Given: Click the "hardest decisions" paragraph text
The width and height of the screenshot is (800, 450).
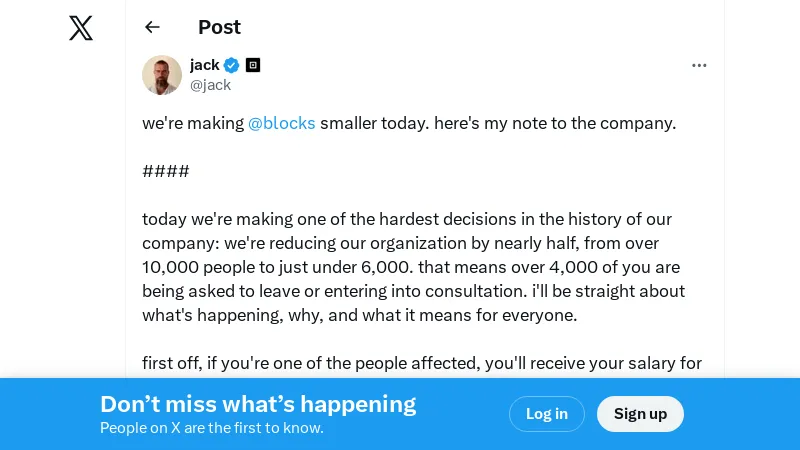Looking at the screenshot, I should coord(407,219).
